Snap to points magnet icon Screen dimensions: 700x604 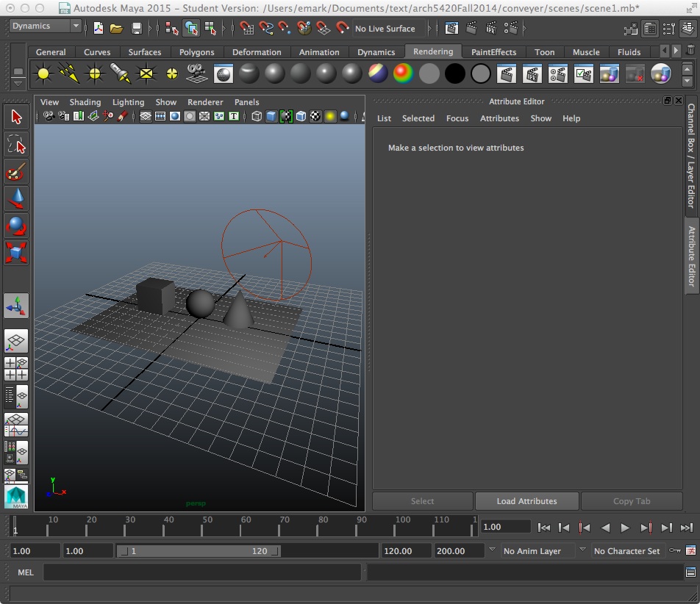[x=285, y=29]
